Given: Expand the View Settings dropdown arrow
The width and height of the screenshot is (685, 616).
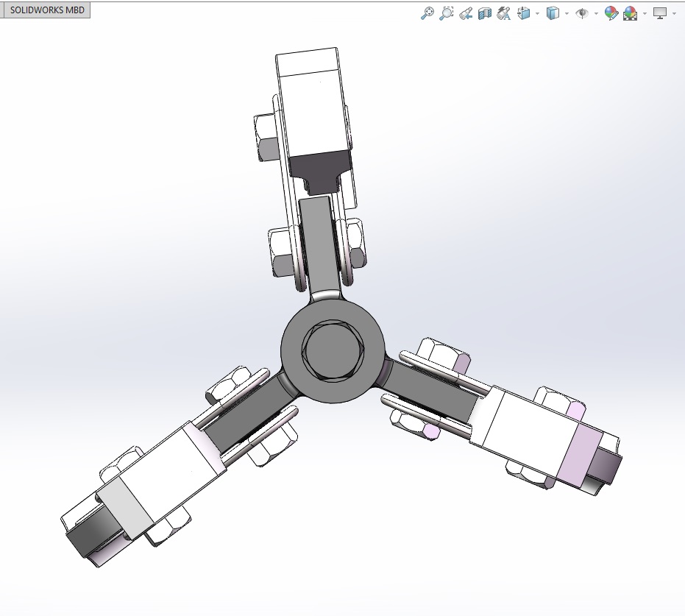Looking at the screenshot, I should pos(674,13).
